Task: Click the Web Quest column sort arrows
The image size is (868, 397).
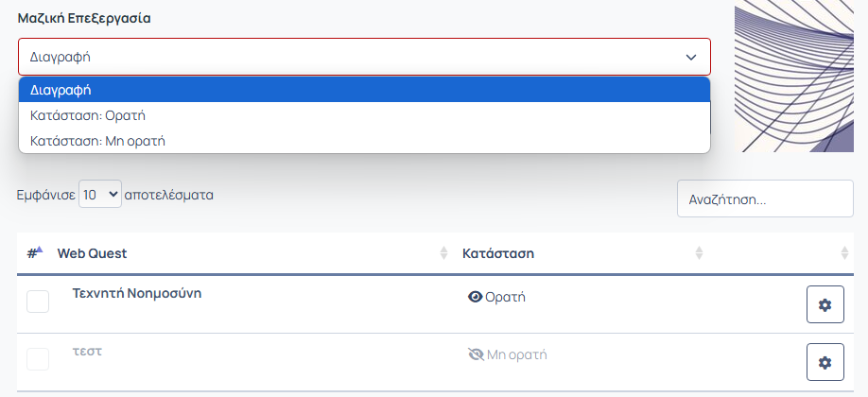Action: point(443,253)
